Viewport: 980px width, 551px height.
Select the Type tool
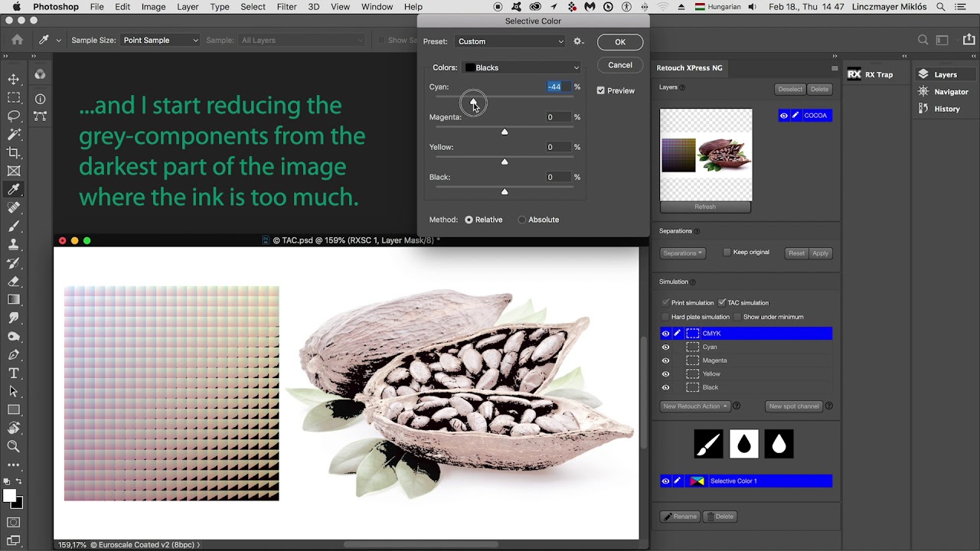(14, 373)
